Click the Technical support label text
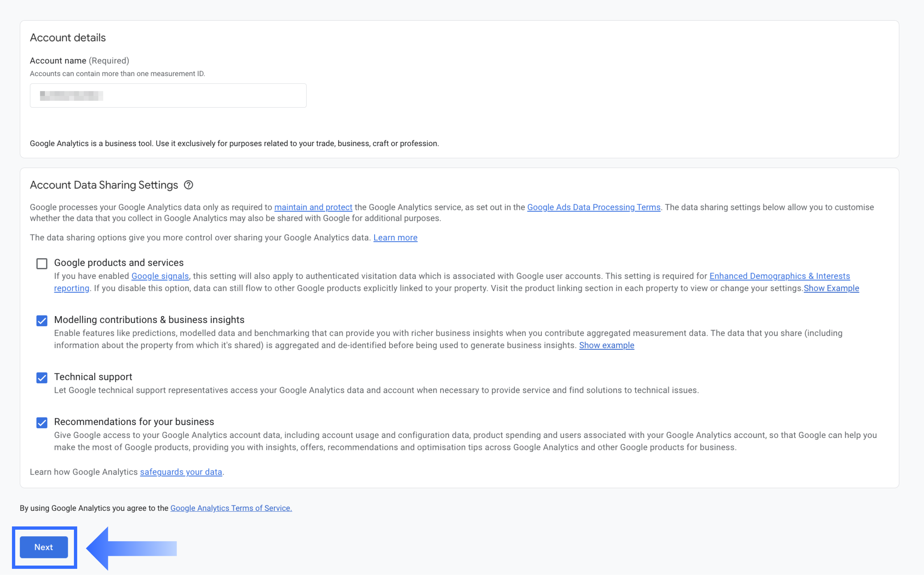Image resolution: width=924 pixels, height=575 pixels. coord(93,377)
